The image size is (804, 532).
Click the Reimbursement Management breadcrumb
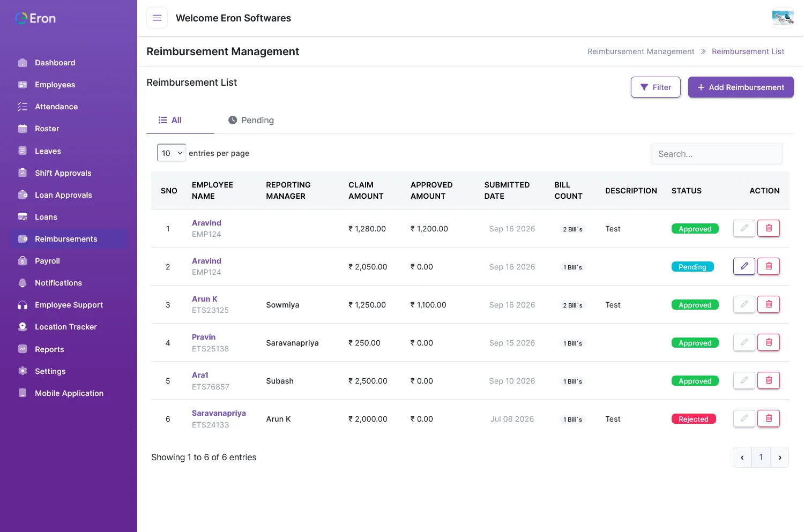pyautogui.click(x=641, y=51)
